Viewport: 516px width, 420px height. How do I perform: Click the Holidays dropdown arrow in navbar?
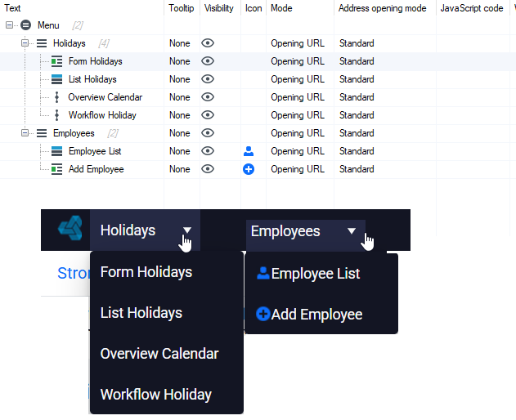tap(187, 230)
